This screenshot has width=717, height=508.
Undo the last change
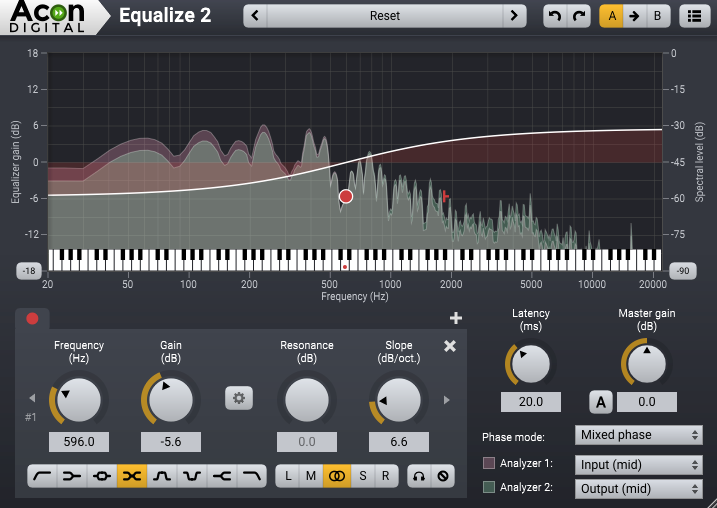point(555,16)
